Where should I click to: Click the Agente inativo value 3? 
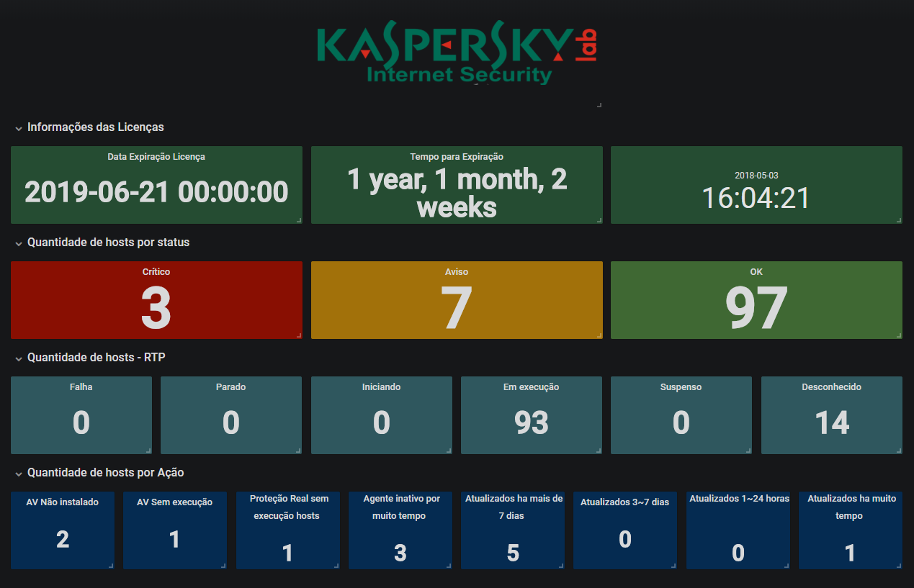point(400,553)
